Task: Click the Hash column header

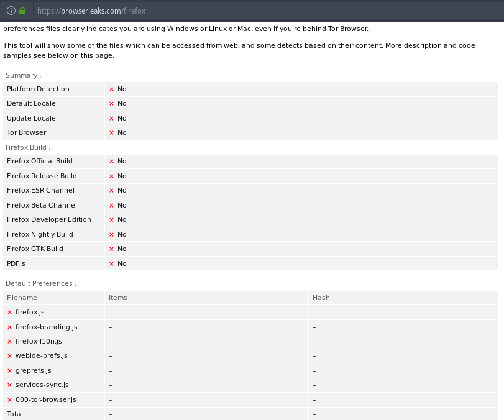Action: [x=321, y=298]
